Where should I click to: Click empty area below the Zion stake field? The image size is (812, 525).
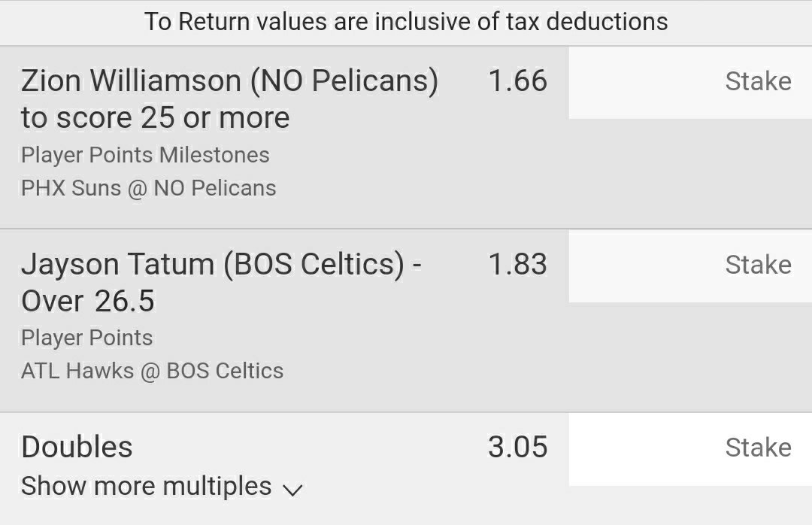coord(689,173)
